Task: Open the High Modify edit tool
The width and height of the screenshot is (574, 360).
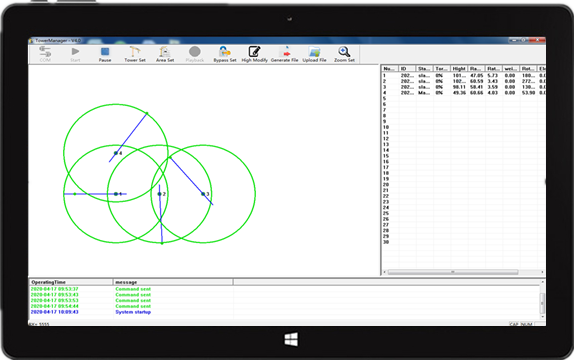Action: pos(254,54)
